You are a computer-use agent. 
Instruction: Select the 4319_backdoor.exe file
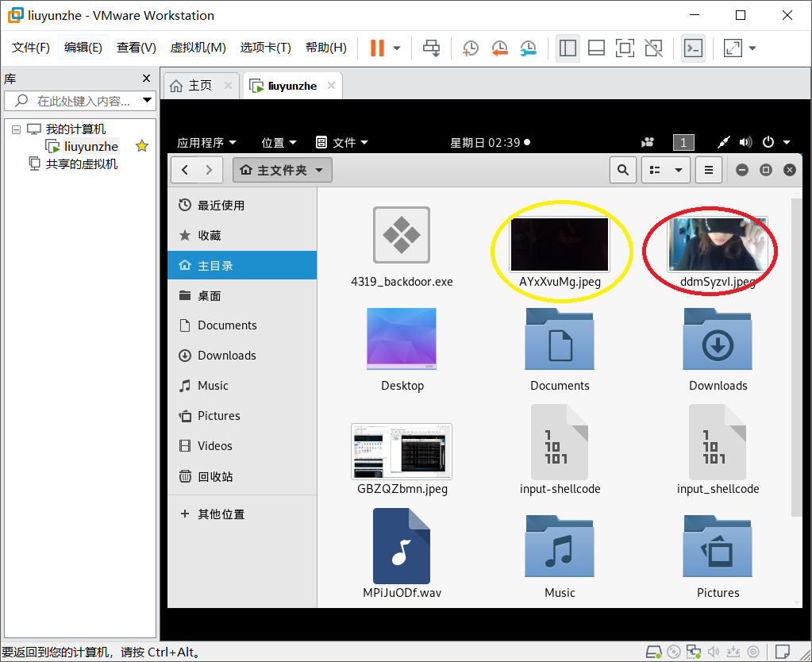click(402, 248)
